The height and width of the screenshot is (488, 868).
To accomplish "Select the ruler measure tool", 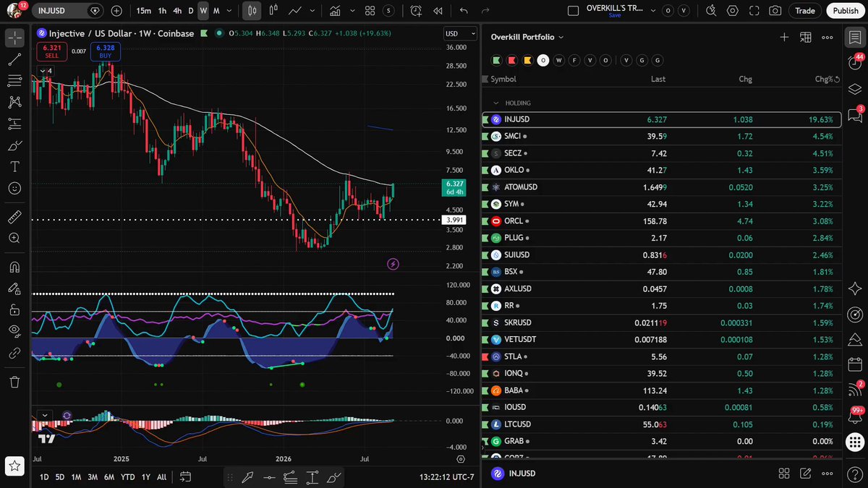I will pos(14,217).
